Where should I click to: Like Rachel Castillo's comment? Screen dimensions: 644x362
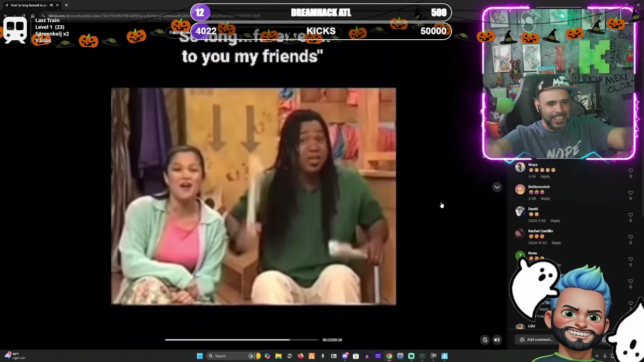point(630,237)
